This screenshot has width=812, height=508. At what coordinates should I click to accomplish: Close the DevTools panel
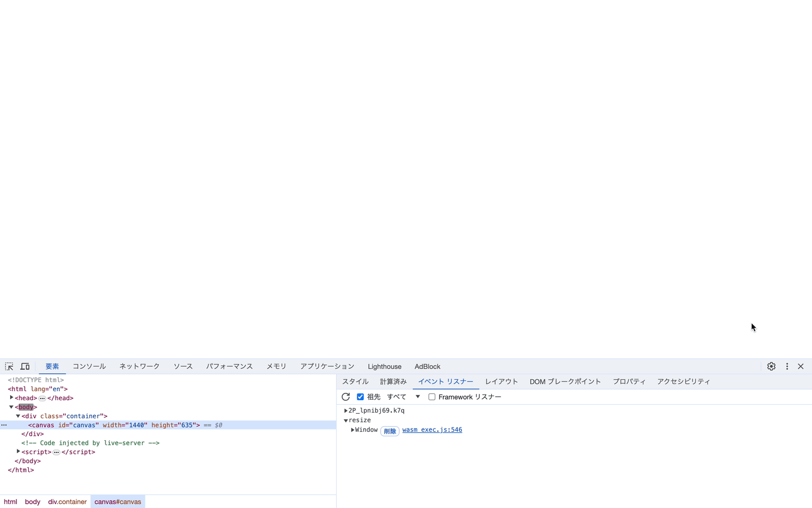click(x=801, y=366)
